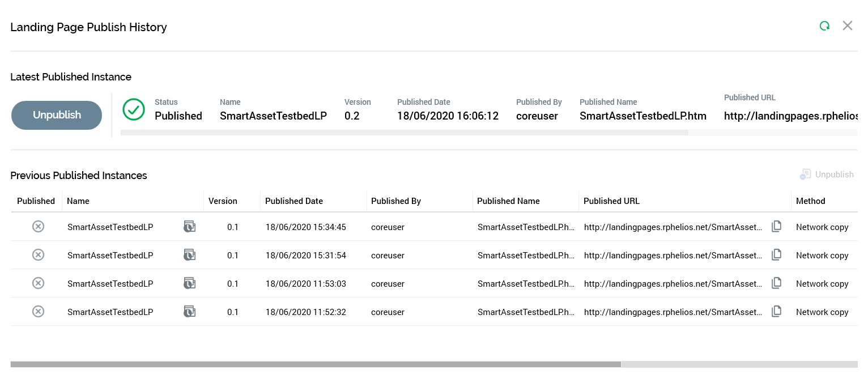Click the Published URL column header

(x=611, y=201)
